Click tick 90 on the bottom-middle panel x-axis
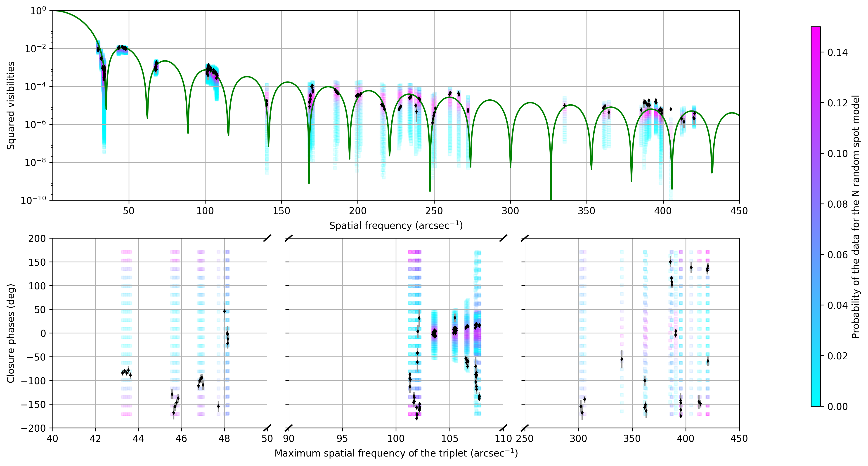Image resolution: width=868 pixels, height=466 pixels. coord(289,439)
